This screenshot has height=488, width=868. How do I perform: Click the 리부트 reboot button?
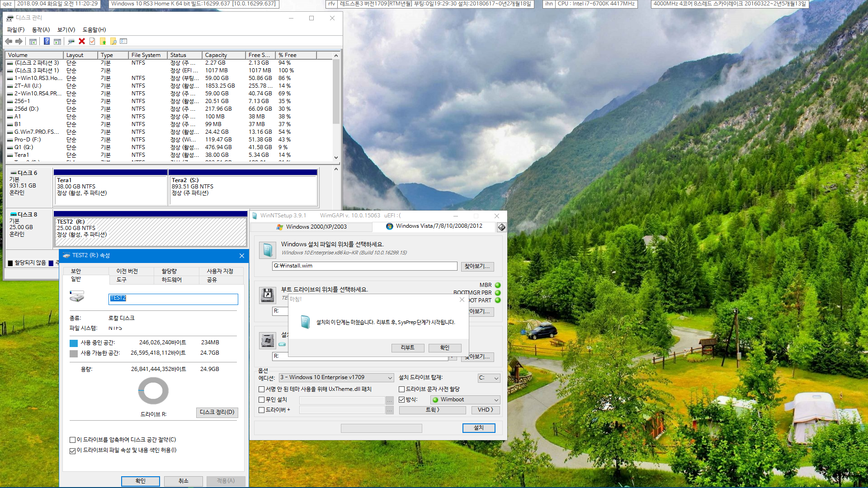[408, 347]
